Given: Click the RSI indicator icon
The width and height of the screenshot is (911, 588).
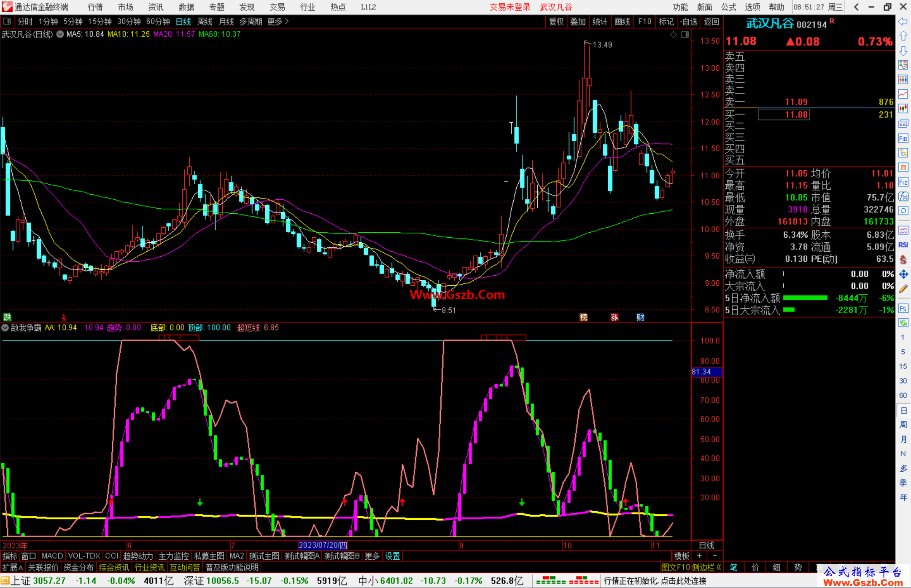Looking at the screenshot, I should 903,245.
